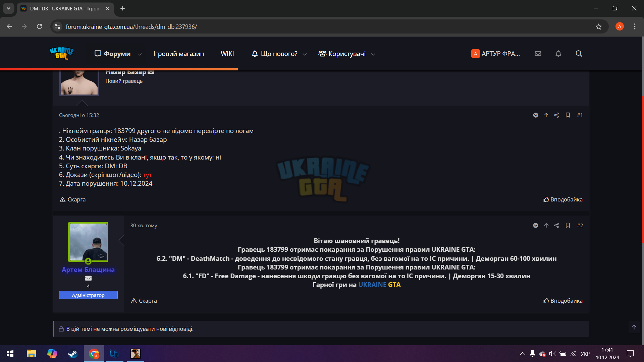
Task: Bookmark this page with the star icon
Action: click(x=599, y=26)
